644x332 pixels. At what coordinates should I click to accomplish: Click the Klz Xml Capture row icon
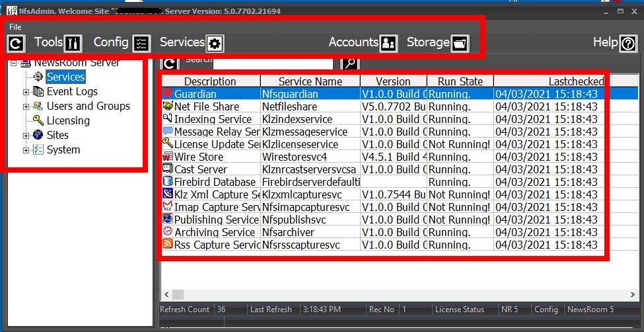click(x=168, y=194)
